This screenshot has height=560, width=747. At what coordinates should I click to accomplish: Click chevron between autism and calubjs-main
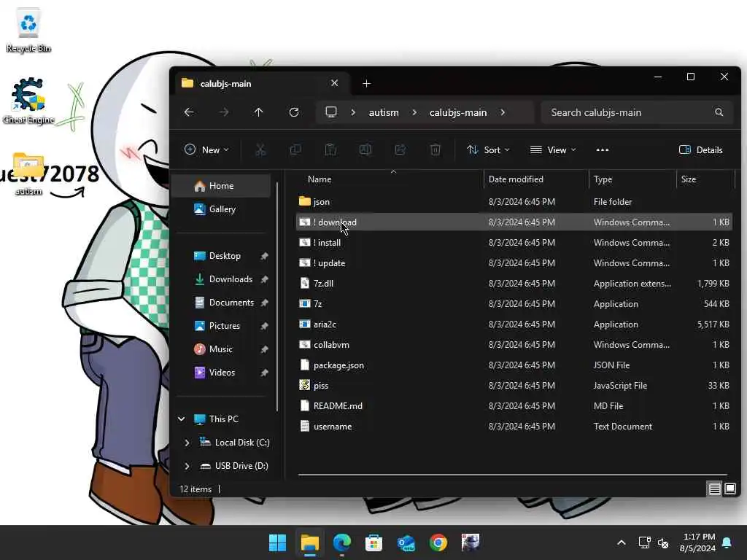(x=414, y=112)
